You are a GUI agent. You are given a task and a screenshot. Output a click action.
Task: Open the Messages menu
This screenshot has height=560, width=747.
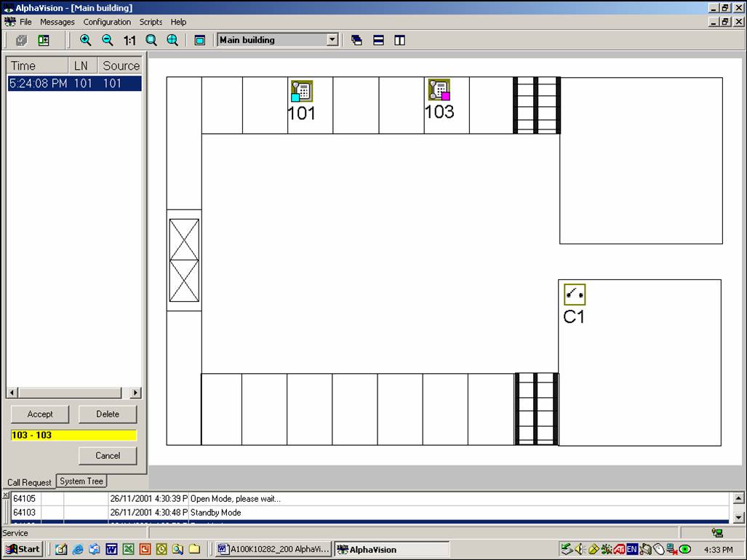pyautogui.click(x=57, y=22)
